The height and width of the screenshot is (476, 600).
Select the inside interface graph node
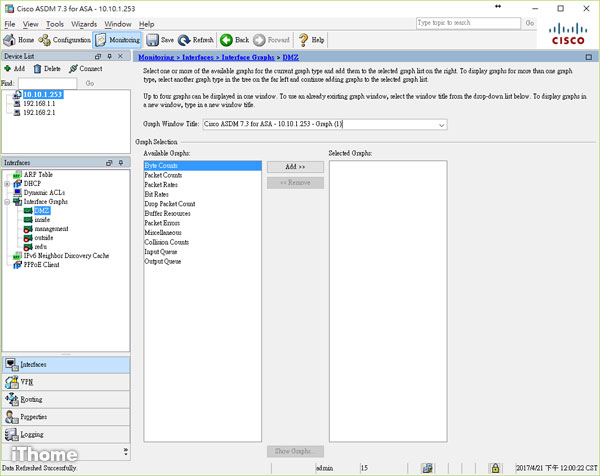[42, 220]
